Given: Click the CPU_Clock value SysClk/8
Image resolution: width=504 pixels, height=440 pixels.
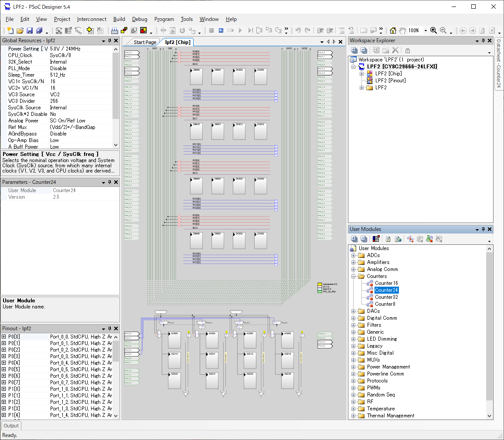Looking at the screenshot, I should [x=61, y=55].
